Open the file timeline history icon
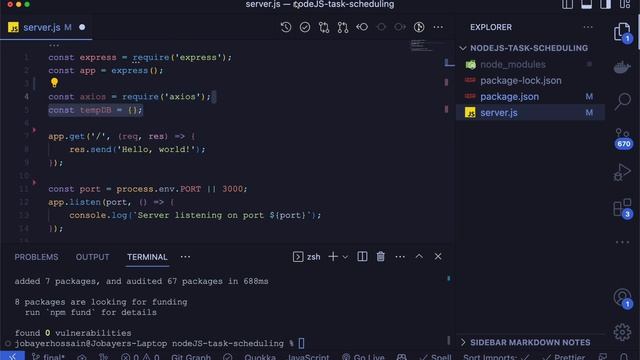 pyautogui.click(x=286, y=27)
